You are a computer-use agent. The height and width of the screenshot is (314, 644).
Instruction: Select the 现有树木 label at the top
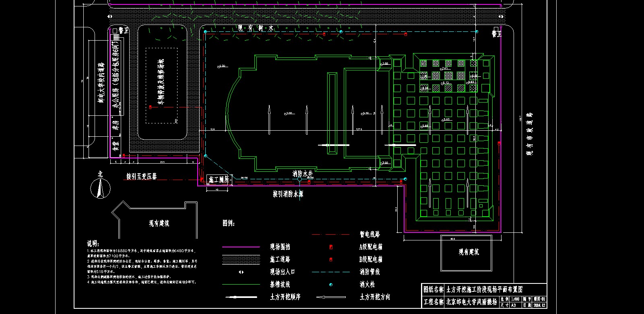point(256,28)
